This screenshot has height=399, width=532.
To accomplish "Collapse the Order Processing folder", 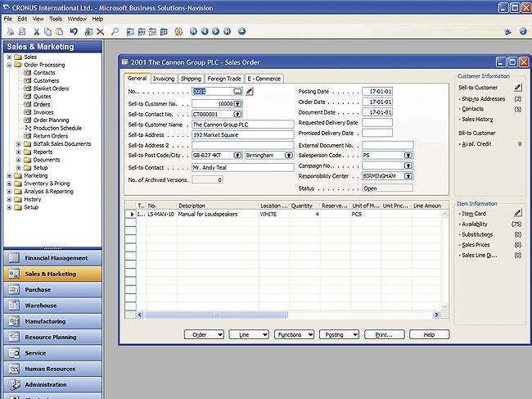I will point(9,65).
